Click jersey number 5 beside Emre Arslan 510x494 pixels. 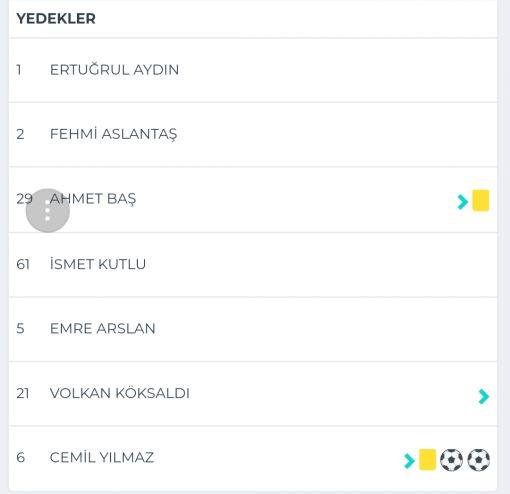pyautogui.click(x=20, y=329)
